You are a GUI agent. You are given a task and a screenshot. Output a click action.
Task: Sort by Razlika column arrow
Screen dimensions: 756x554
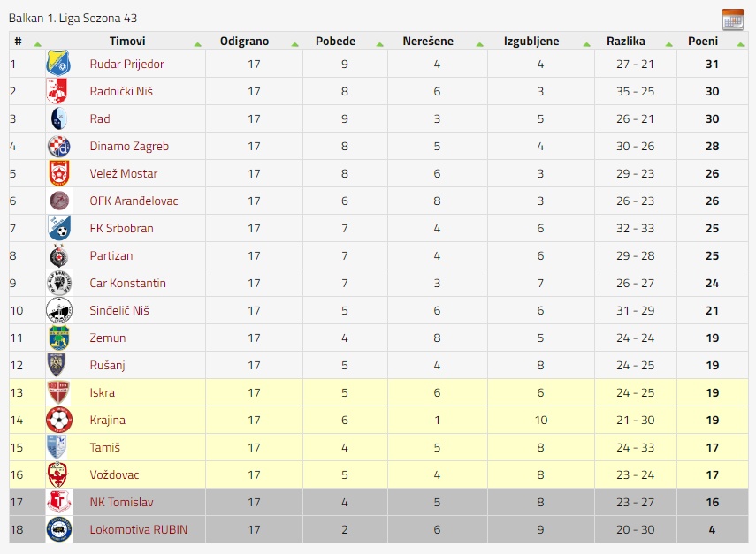point(668,44)
